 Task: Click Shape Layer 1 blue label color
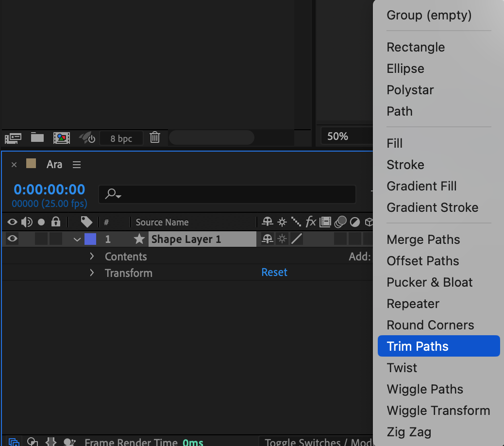point(90,239)
